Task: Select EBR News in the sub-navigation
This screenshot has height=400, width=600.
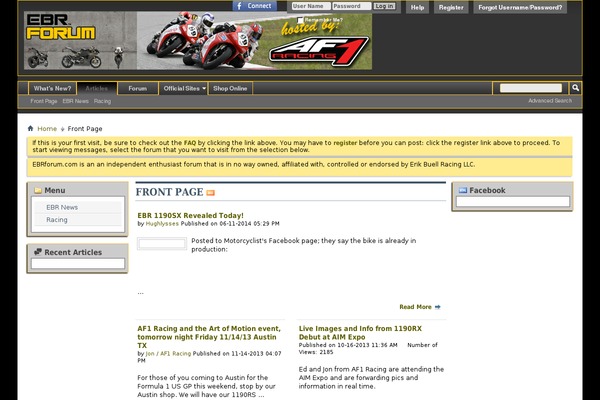Action: [75, 101]
